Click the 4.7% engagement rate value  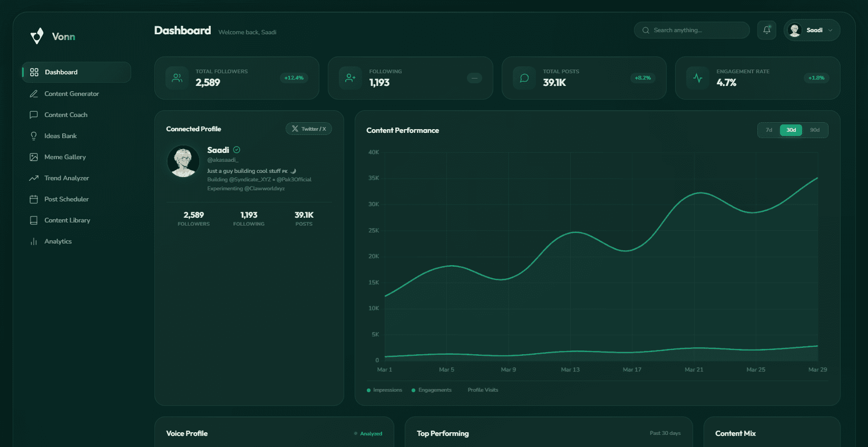click(x=726, y=83)
